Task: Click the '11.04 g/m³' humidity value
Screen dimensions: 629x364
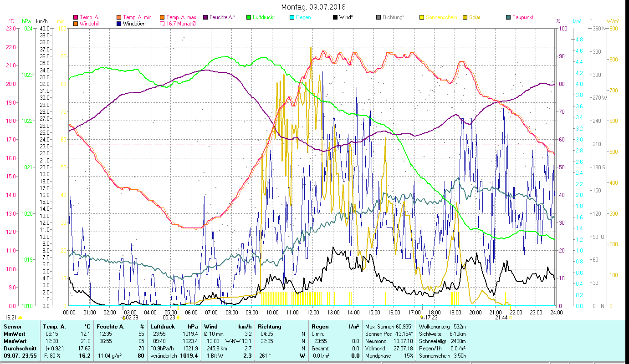Action: pos(110,356)
